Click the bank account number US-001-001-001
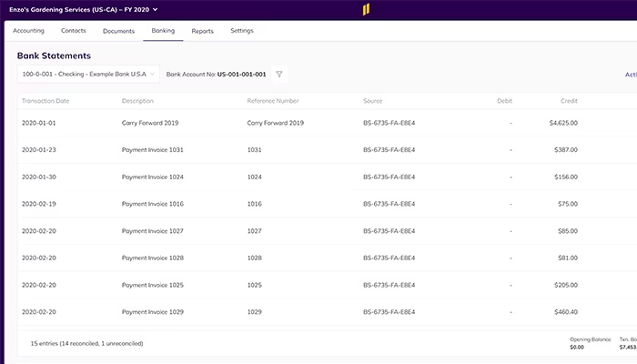 (242, 75)
